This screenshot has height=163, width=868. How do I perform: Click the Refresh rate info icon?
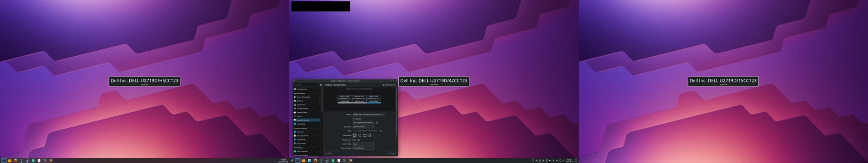pyautogui.click(x=359, y=140)
